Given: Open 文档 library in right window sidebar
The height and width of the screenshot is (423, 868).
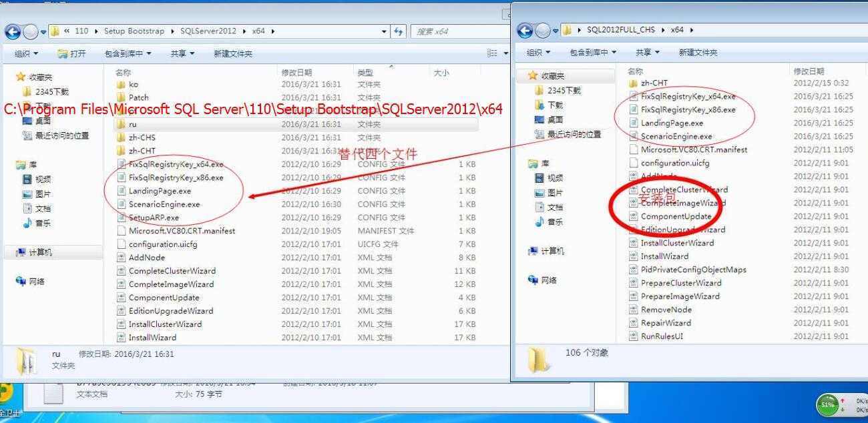Looking at the screenshot, I should pos(548,207).
